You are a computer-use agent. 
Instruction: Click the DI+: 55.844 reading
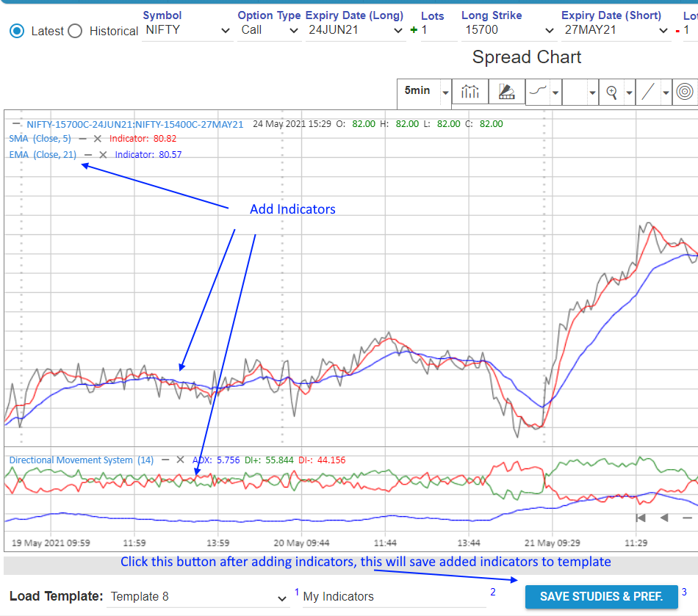coord(269,460)
